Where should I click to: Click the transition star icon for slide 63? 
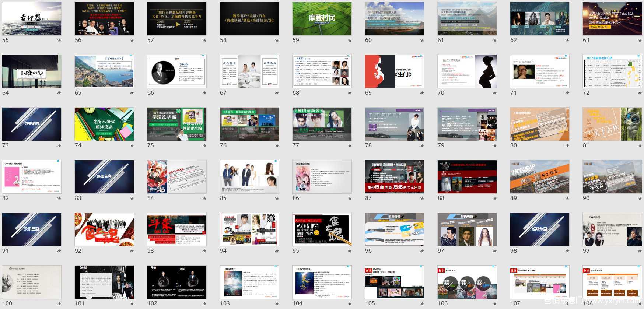640,41
